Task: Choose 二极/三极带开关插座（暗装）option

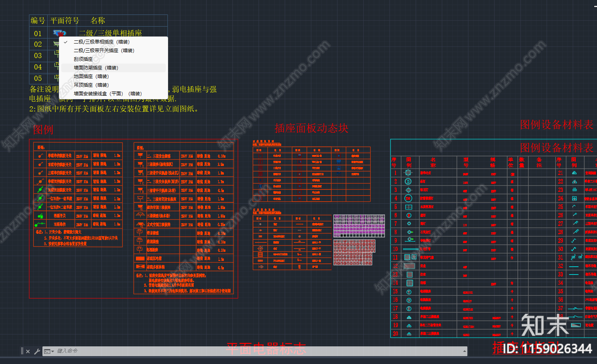Action: pyautogui.click(x=113, y=51)
